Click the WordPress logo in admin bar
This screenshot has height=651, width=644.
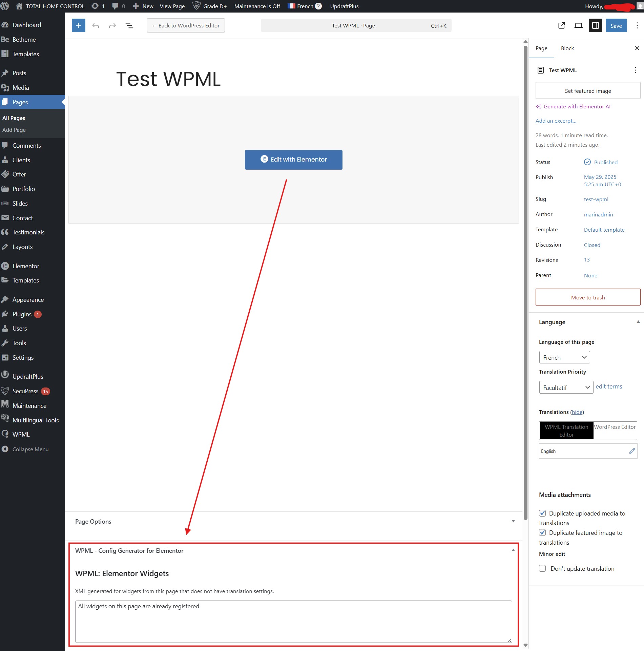point(5,6)
